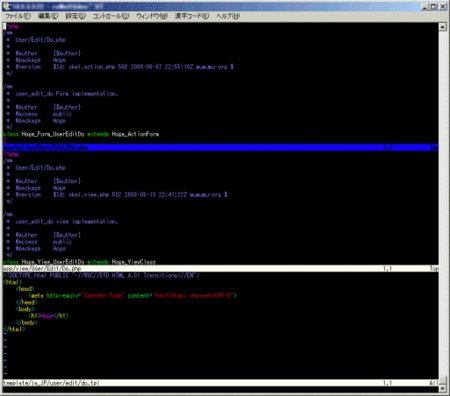Viewport: 450px width, 396px height.
Task: Click the meta http-equiv Content-Type line
Action: pos(132,295)
